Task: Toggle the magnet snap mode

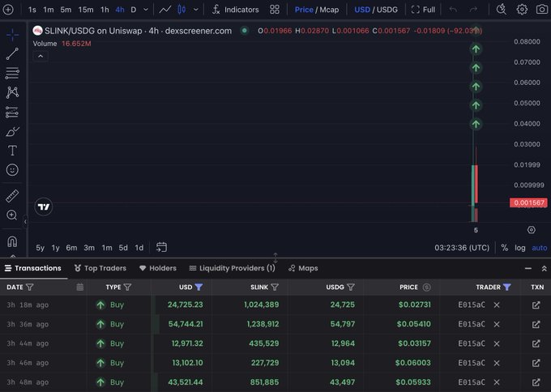Action: 12,241
